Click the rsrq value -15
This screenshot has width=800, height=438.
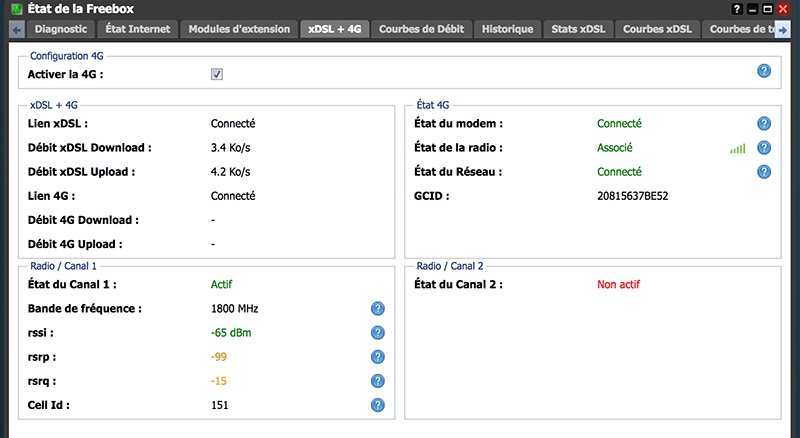(x=219, y=381)
